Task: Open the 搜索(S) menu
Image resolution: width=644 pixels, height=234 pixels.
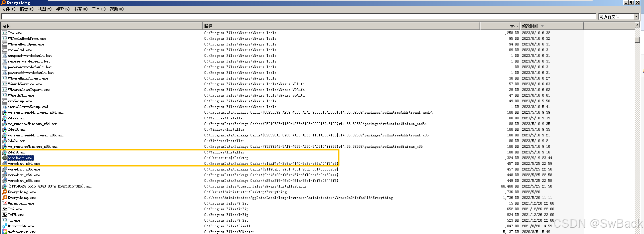Action: (x=63, y=9)
